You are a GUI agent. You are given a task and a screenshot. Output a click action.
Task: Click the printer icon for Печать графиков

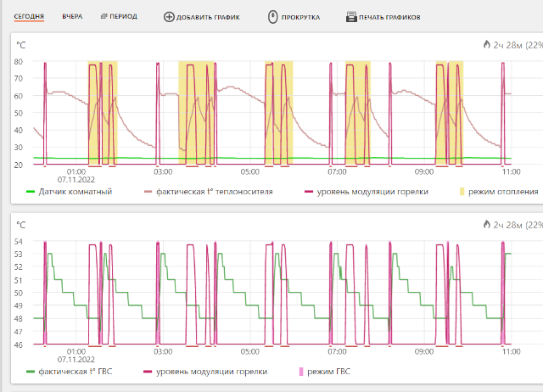tap(351, 17)
